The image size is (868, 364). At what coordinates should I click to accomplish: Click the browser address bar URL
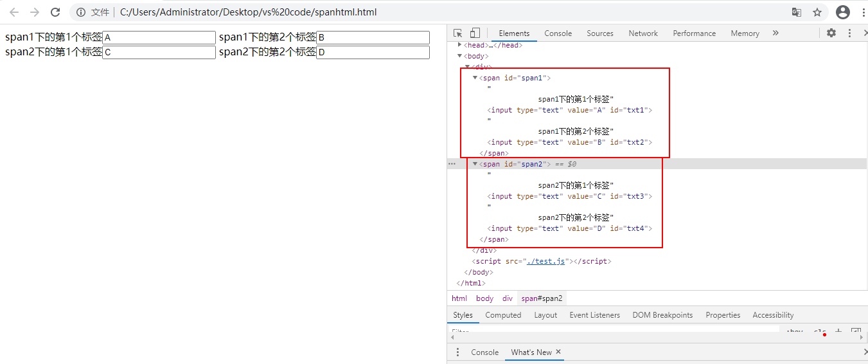[x=248, y=12]
